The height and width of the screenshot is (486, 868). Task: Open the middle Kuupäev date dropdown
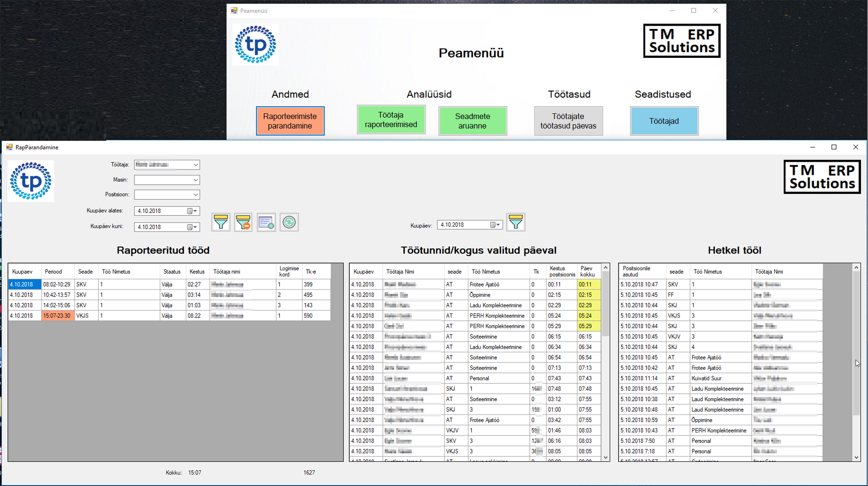click(x=495, y=225)
